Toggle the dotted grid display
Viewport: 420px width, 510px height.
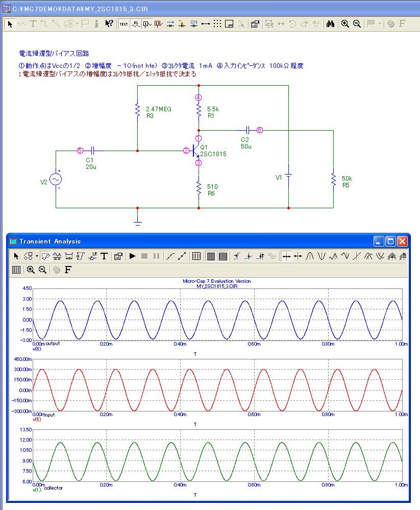tap(217, 23)
